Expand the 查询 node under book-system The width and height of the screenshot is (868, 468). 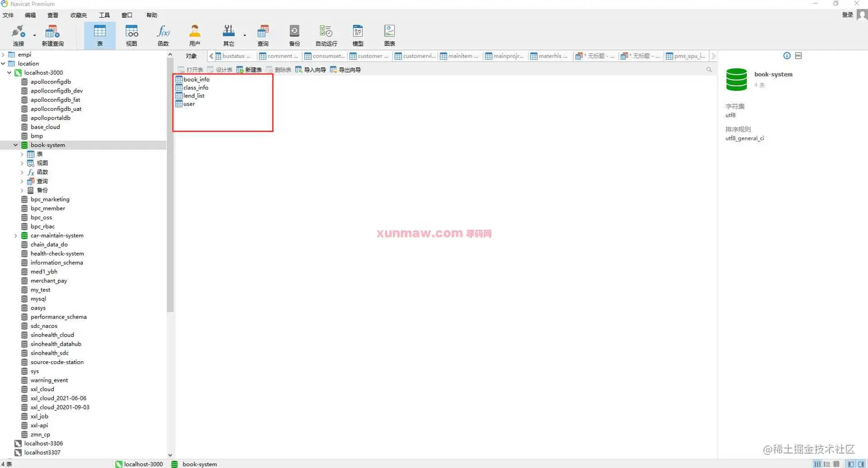click(22, 181)
